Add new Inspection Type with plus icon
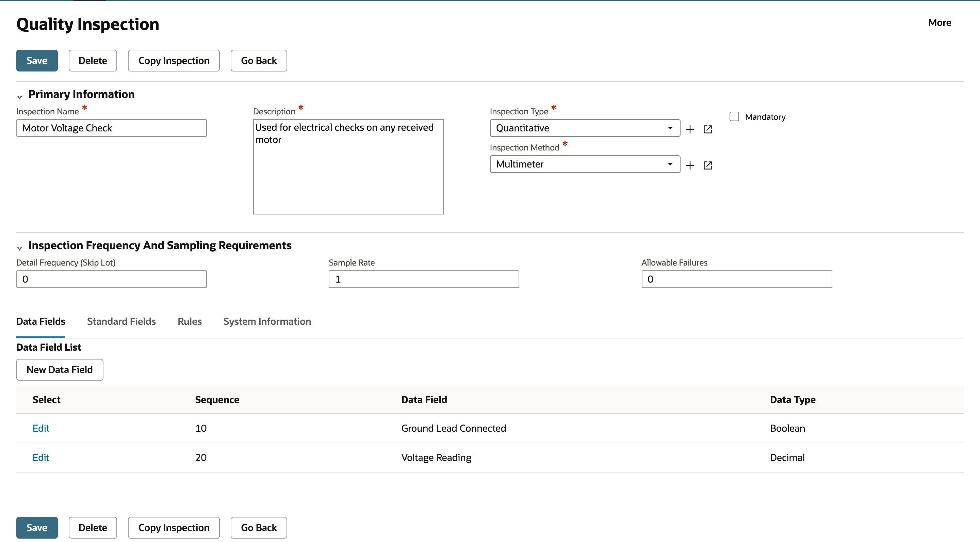 click(x=690, y=129)
